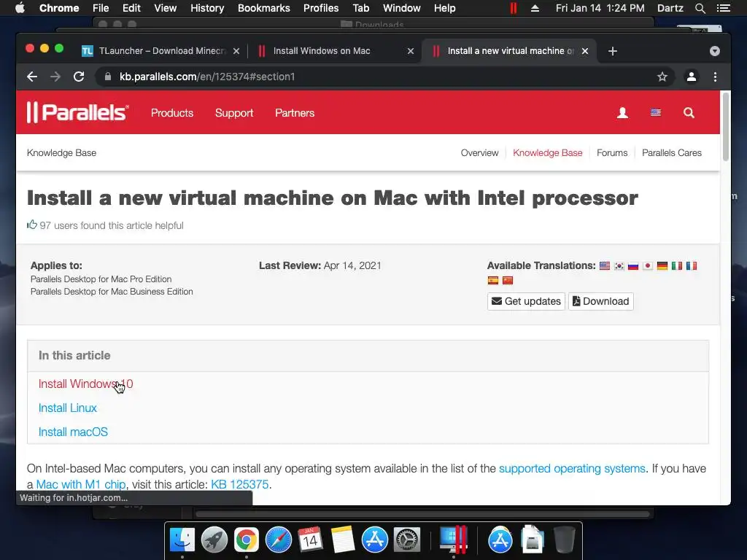Open Trash in the Dock
This screenshot has height=560, width=747.
tap(565, 540)
